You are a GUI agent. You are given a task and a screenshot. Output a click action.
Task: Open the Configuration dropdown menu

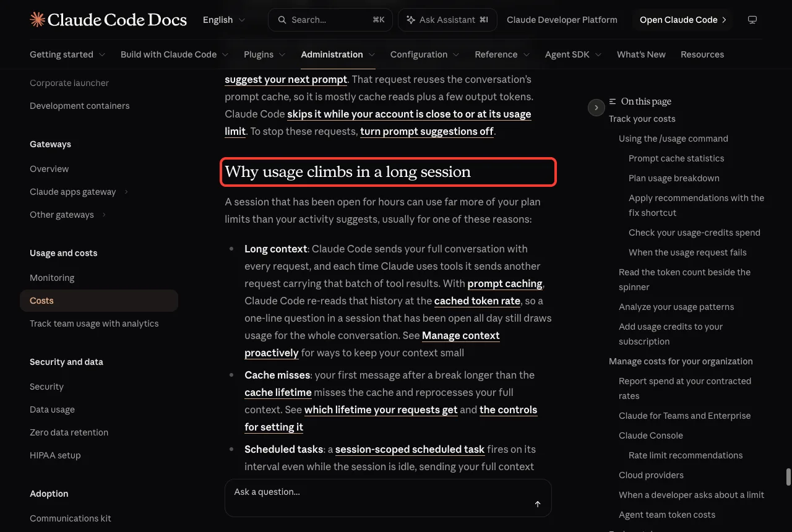tap(425, 54)
